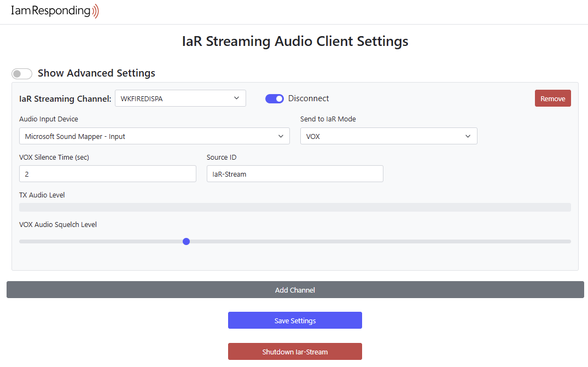
Task: Remove the WKFIREDISPA channel
Action: point(553,98)
